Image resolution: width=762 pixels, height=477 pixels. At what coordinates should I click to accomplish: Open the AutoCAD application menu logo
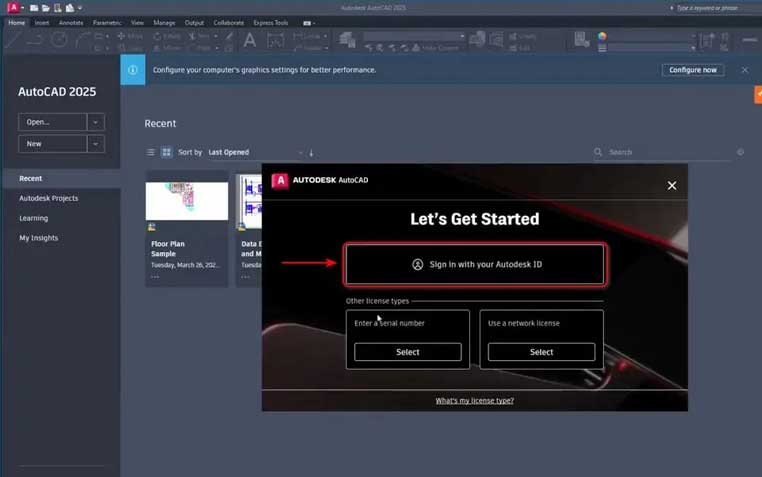(13, 7)
